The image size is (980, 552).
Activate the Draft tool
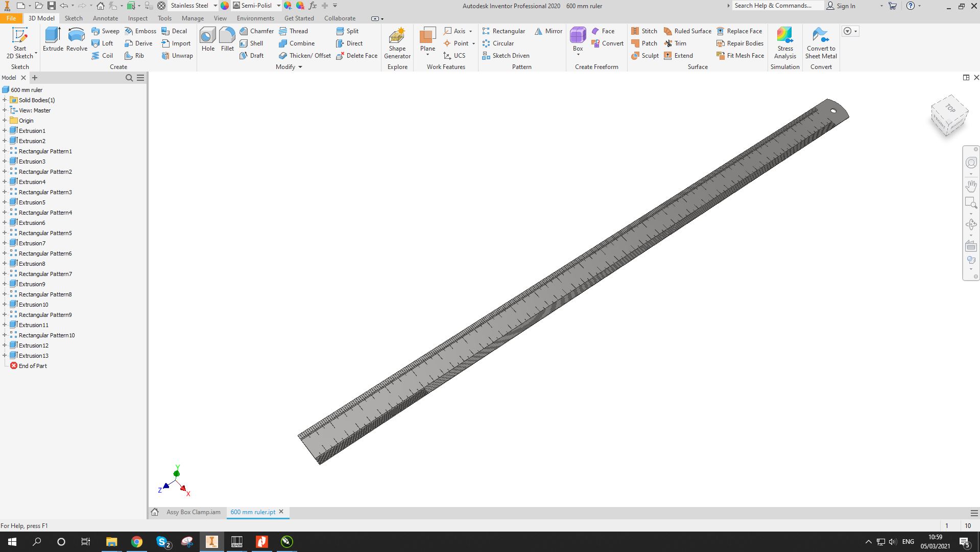click(251, 56)
